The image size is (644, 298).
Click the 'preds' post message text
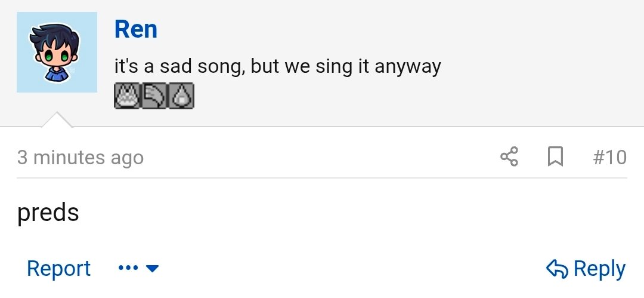[48, 213]
